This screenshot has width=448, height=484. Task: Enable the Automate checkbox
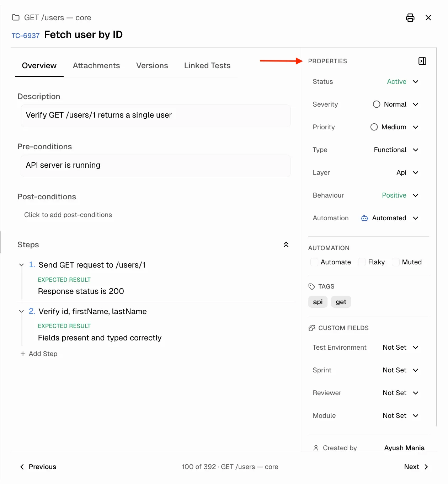(314, 262)
